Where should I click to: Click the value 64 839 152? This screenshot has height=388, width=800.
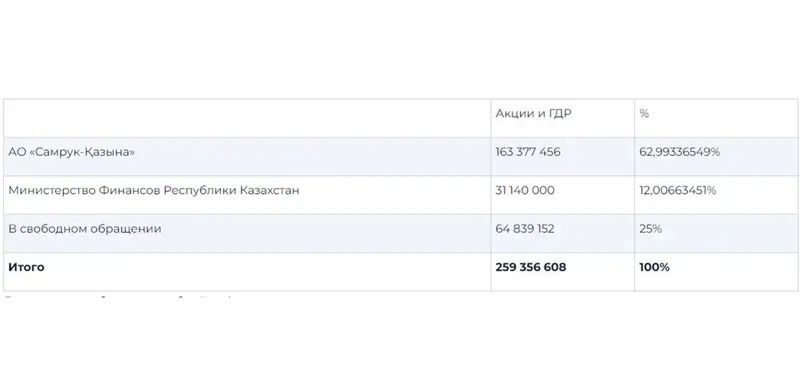(x=524, y=229)
